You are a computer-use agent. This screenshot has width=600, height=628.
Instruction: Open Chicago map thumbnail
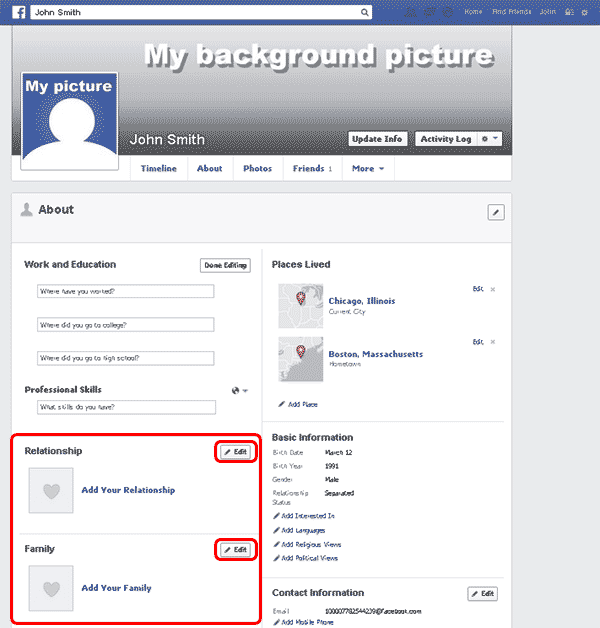[301, 306]
